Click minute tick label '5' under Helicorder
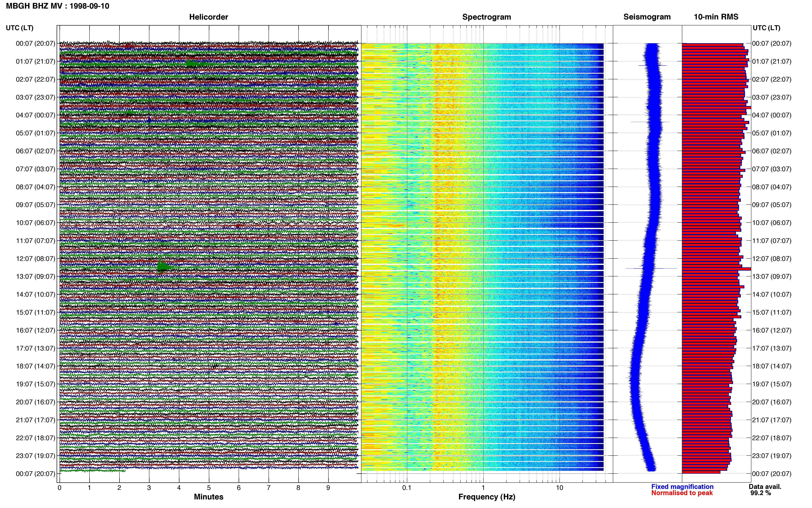This screenshot has height=508, width=812. [209, 488]
